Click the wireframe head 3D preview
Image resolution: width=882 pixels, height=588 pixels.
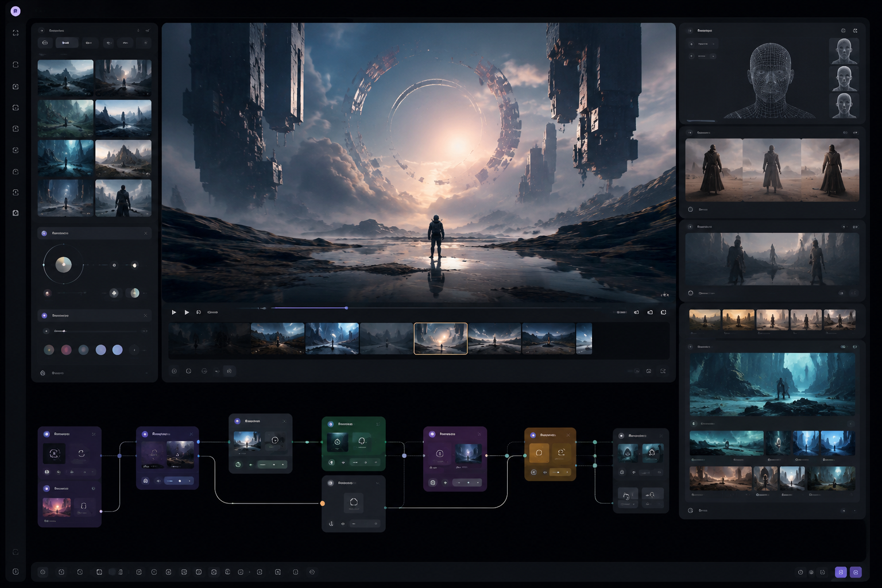pos(769,80)
